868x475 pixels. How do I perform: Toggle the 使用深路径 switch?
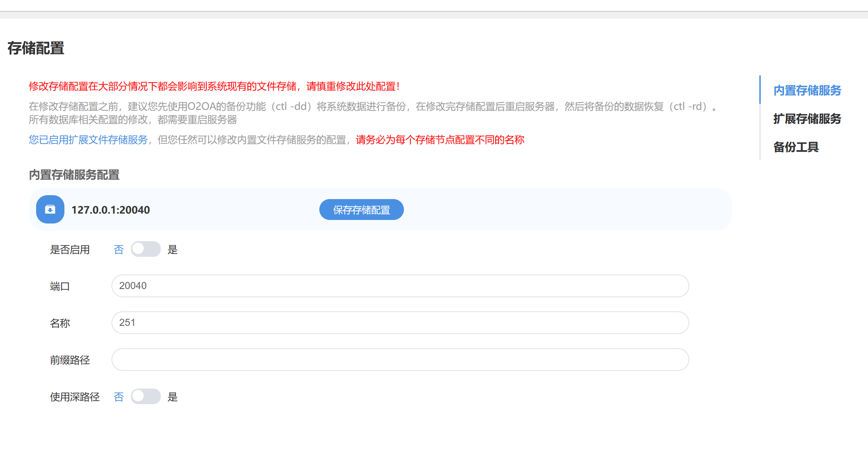click(x=145, y=396)
